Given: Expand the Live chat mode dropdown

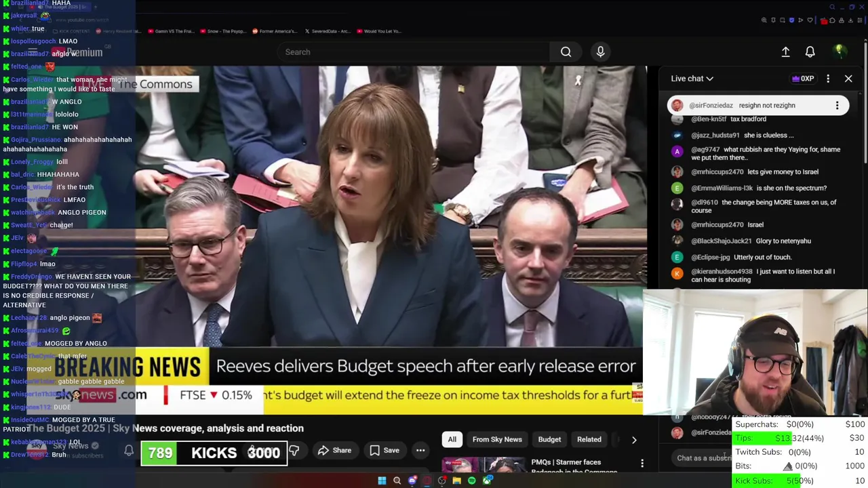Looking at the screenshot, I should [692, 79].
